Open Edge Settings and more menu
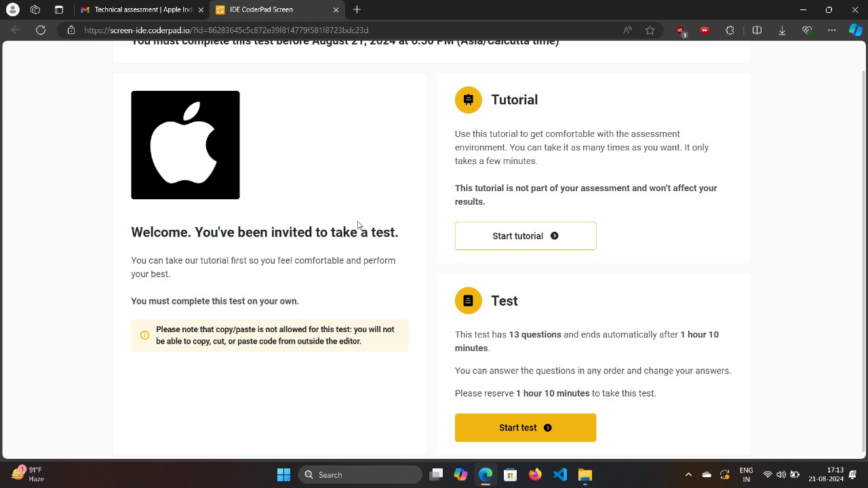Screen dimensions: 868x488 pyautogui.click(x=831, y=30)
